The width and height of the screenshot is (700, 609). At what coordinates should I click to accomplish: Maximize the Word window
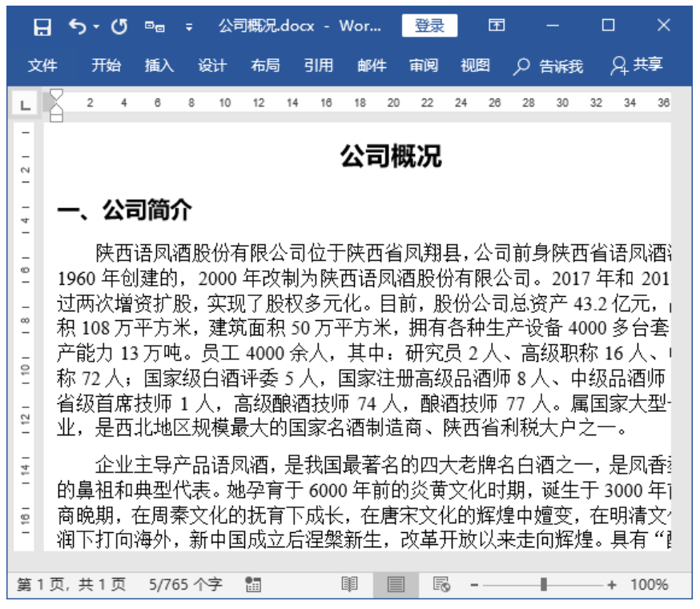coord(608,25)
